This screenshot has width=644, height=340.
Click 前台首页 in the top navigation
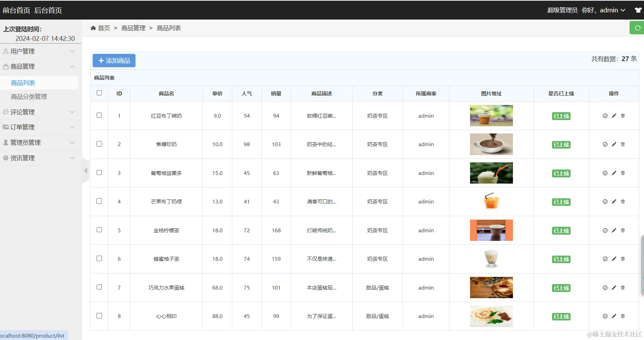tap(16, 10)
